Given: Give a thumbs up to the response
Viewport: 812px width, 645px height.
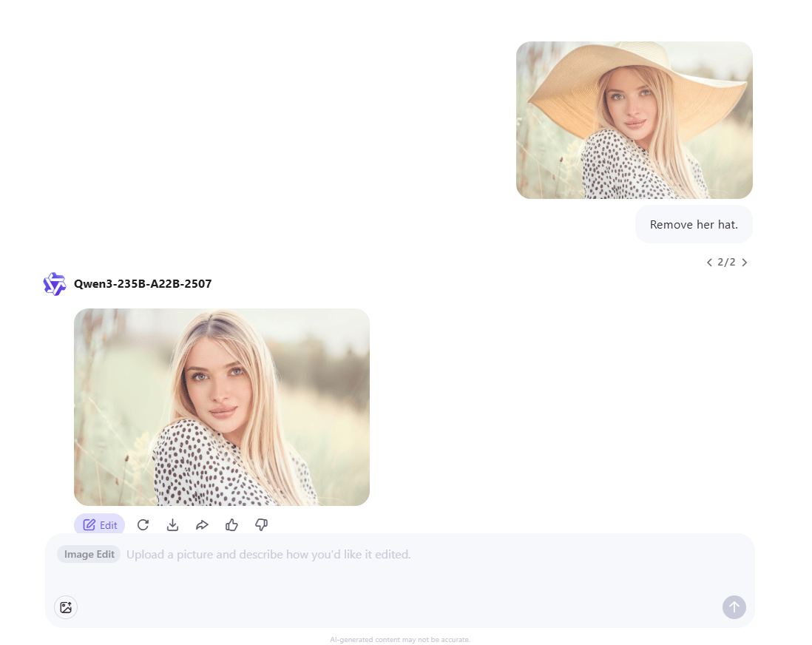Looking at the screenshot, I should pyautogui.click(x=231, y=525).
